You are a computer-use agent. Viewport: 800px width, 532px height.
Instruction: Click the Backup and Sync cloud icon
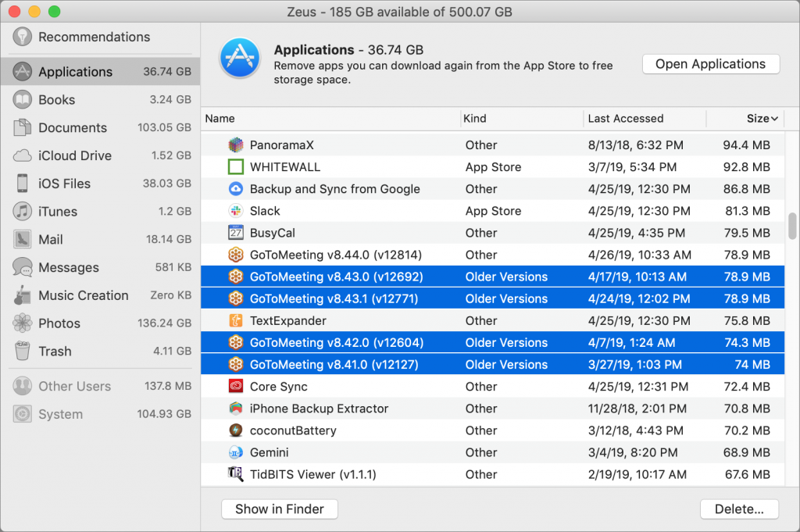click(x=235, y=189)
